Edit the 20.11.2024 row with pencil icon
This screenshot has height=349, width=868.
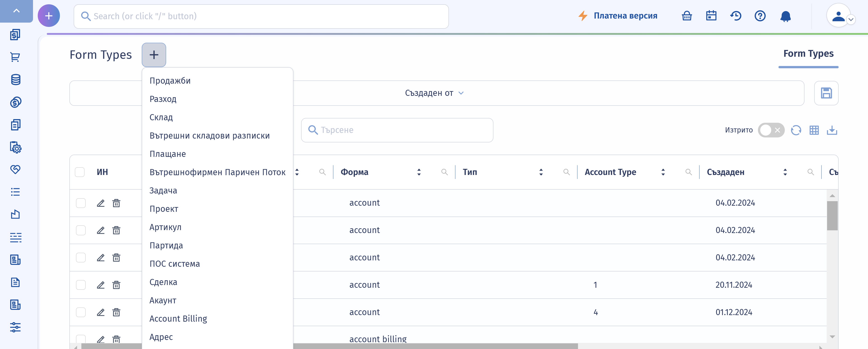[101, 285]
